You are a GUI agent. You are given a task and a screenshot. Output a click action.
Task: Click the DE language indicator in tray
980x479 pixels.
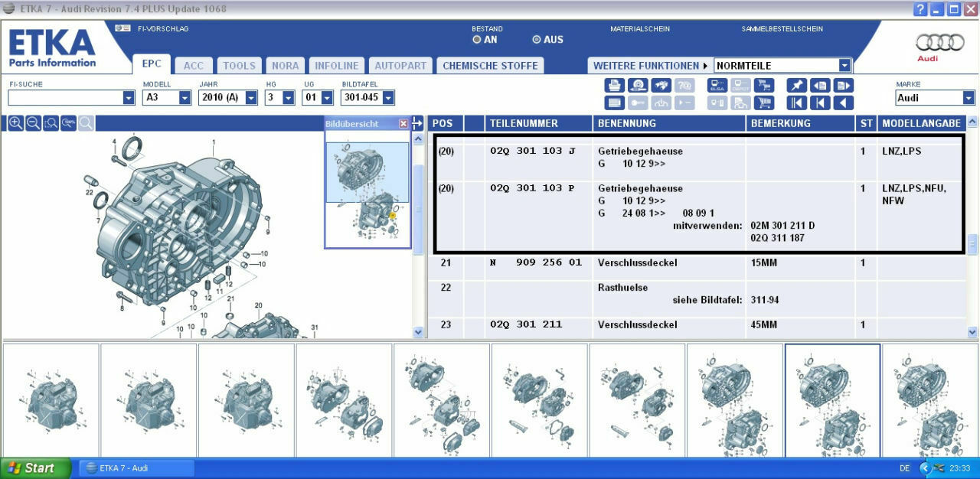click(905, 468)
